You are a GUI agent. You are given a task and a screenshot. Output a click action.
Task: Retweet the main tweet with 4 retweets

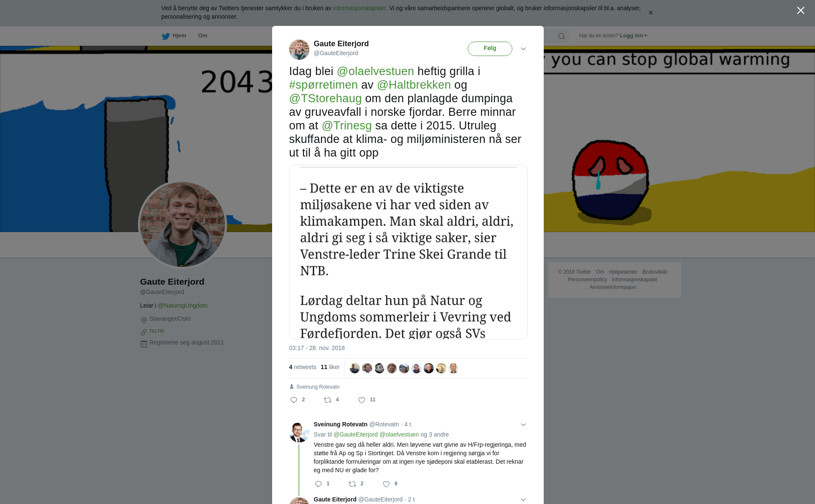[328, 400]
